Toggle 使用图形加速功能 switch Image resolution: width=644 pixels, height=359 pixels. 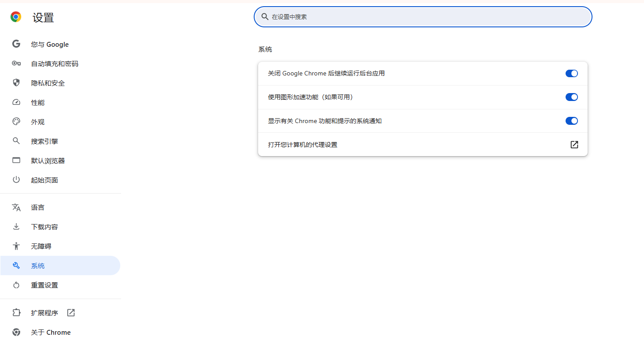(x=572, y=97)
